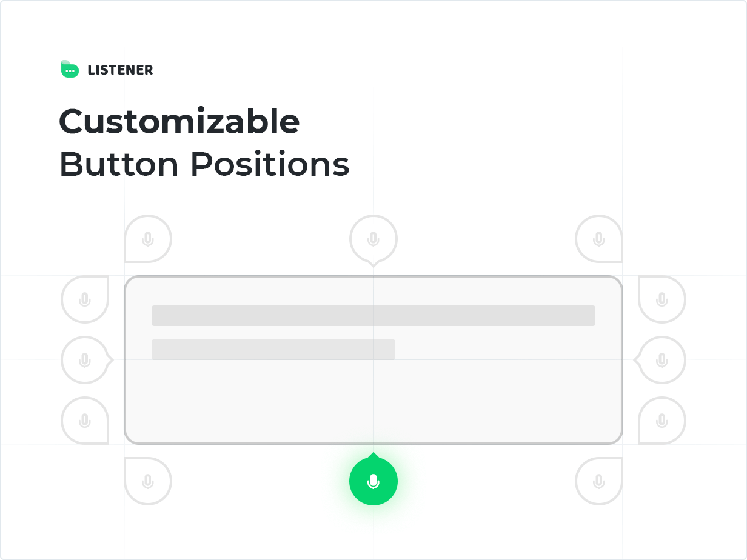
Task: Select the mic button above the box's center
Action: coord(373,239)
